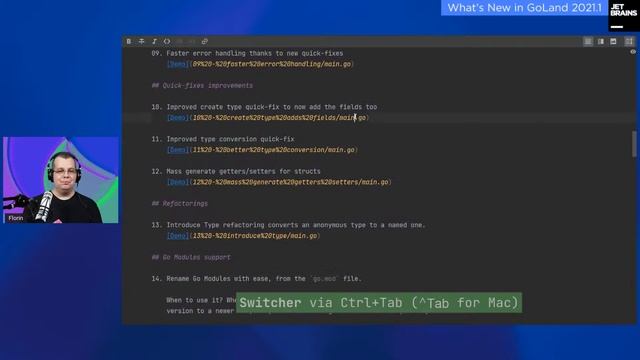Click the path '09%20-%20faster%20error%20handling/main.go'

271,64
